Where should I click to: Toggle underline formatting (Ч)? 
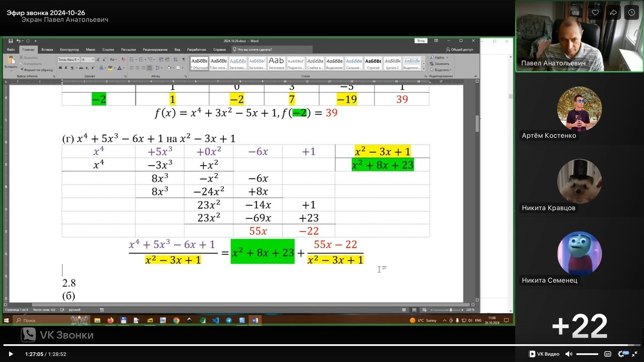tap(72, 68)
